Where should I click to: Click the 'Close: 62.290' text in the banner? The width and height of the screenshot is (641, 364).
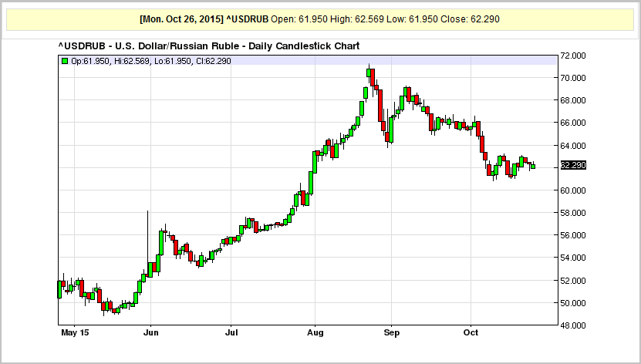click(470, 19)
